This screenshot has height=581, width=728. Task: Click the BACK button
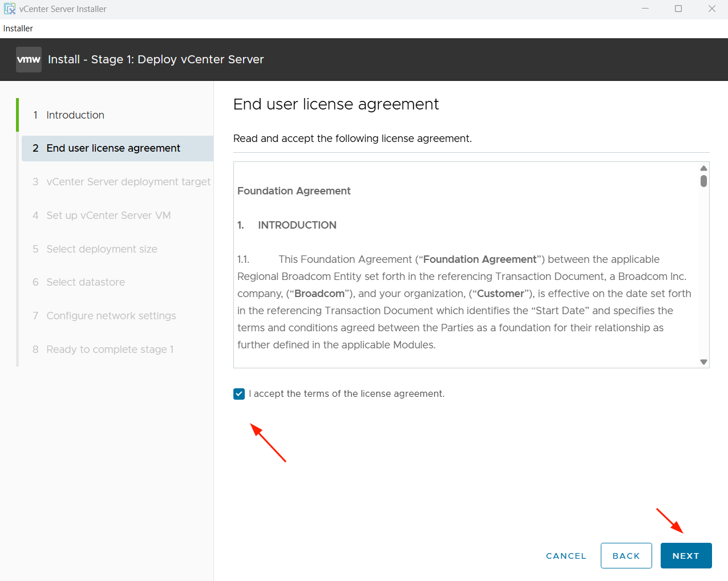tap(626, 556)
